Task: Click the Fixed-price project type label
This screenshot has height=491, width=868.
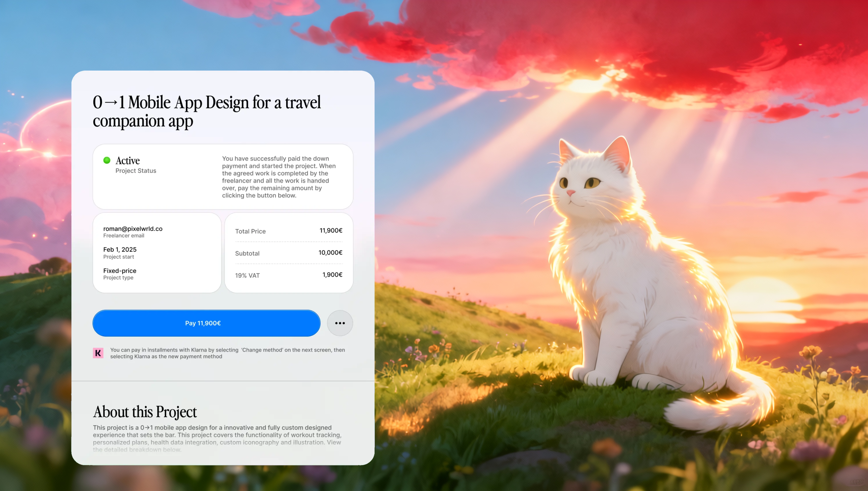Action: tap(120, 271)
